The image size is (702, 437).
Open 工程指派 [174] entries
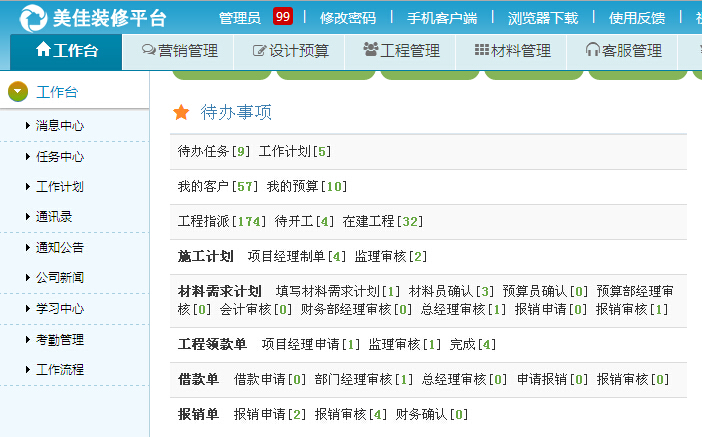point(222,221)
